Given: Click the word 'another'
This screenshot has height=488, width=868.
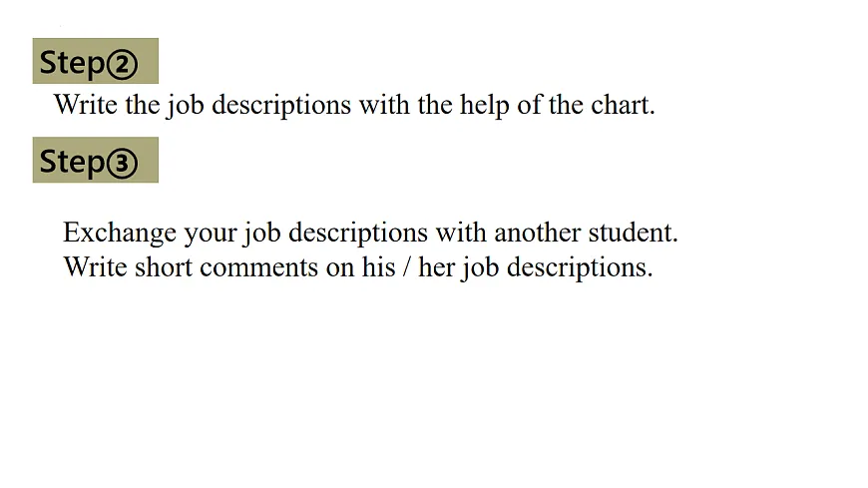Looking at the screenshot, I should click(x=535, y=234).
